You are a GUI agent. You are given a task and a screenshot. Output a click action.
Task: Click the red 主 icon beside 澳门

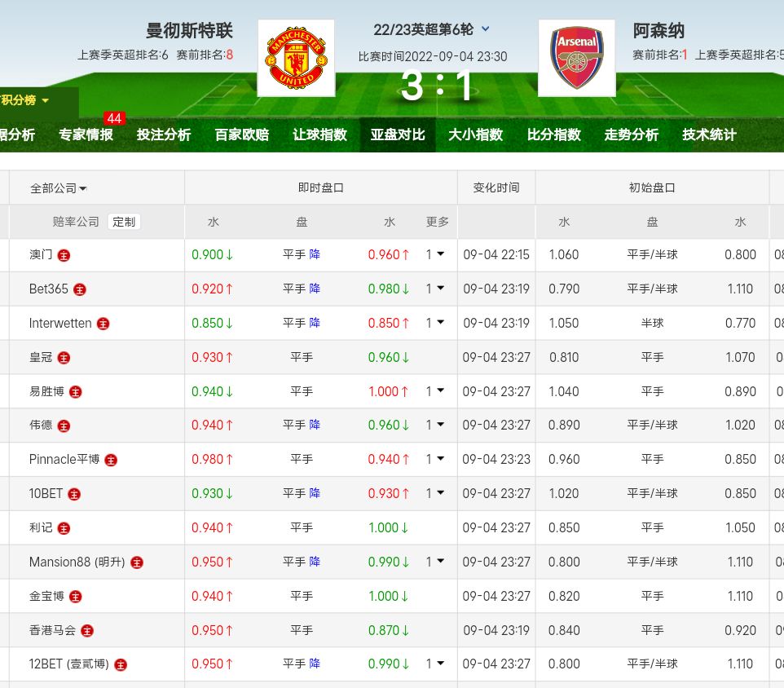click(x=64, y=255)
